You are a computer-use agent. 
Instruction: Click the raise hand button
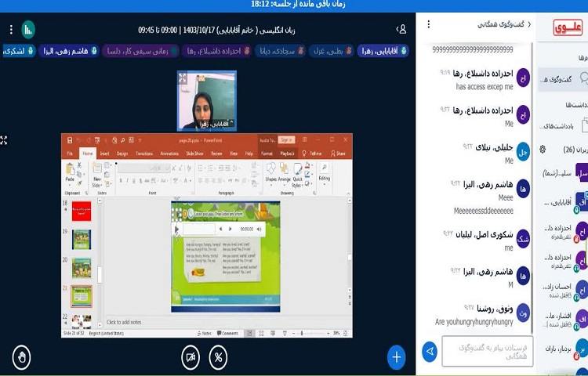coord(23,357)
